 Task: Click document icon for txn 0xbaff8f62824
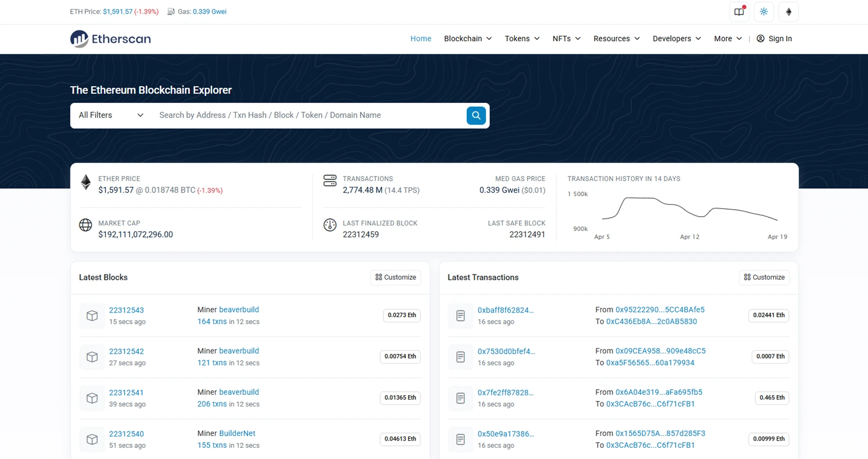click(x=460, y=316)
